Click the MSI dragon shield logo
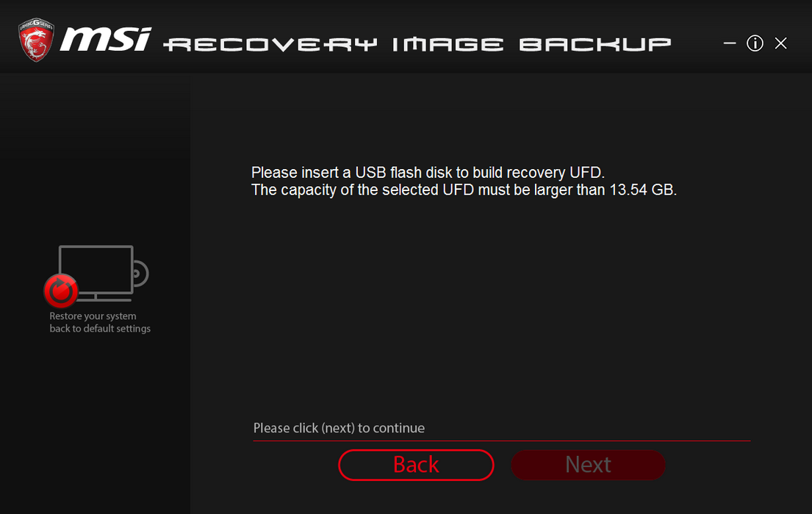 [x=36, y=40]
